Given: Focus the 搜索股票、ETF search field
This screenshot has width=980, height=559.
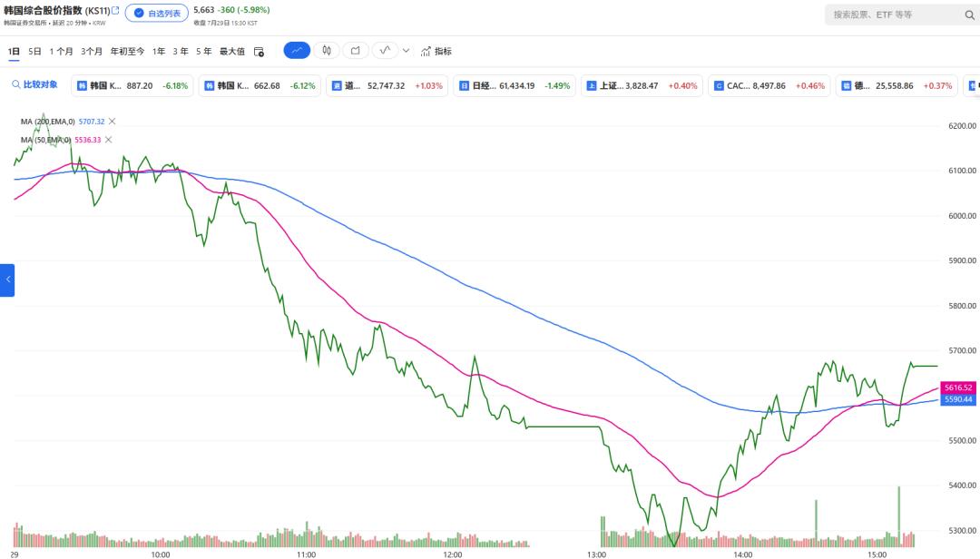Looking at the screenshot, I should (895, 15).
